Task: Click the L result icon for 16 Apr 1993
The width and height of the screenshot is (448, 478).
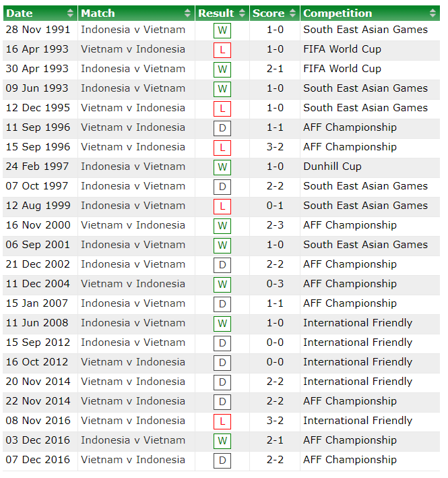Action: point(222,50)
